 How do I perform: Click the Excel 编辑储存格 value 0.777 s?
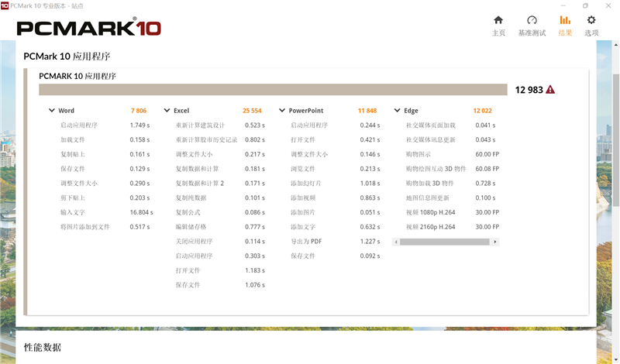[x=255, y=227]
